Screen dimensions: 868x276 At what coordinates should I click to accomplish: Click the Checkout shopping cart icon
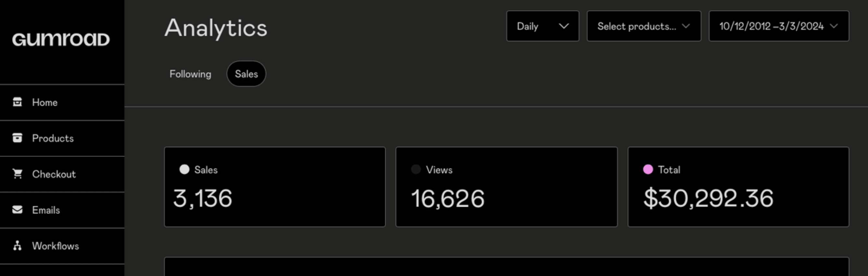pos(17,174)
